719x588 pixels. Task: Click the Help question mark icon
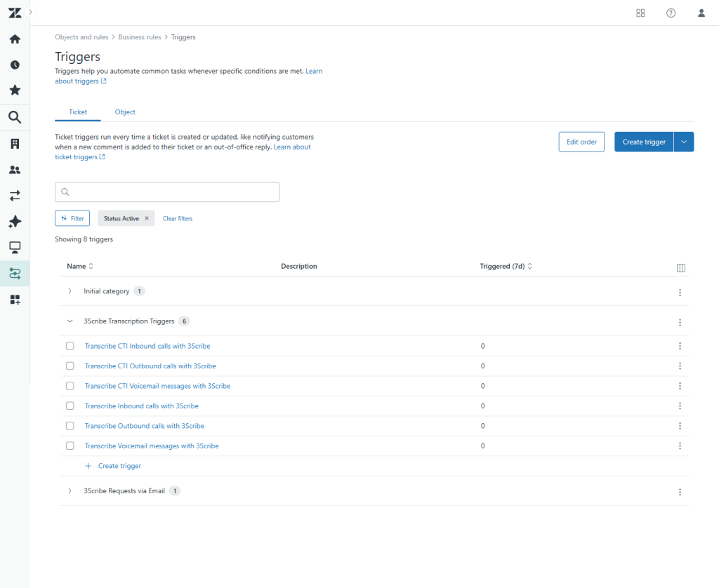point(671,13)
